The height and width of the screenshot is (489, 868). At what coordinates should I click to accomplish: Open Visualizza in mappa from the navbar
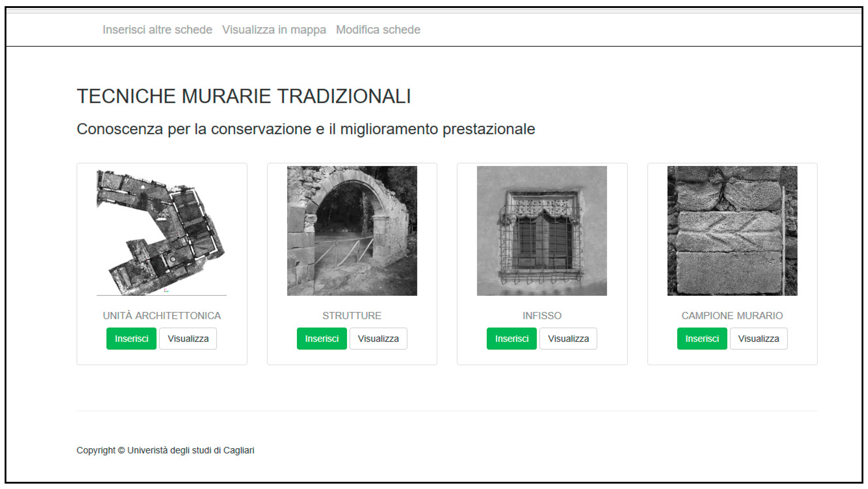pos(274,30)
